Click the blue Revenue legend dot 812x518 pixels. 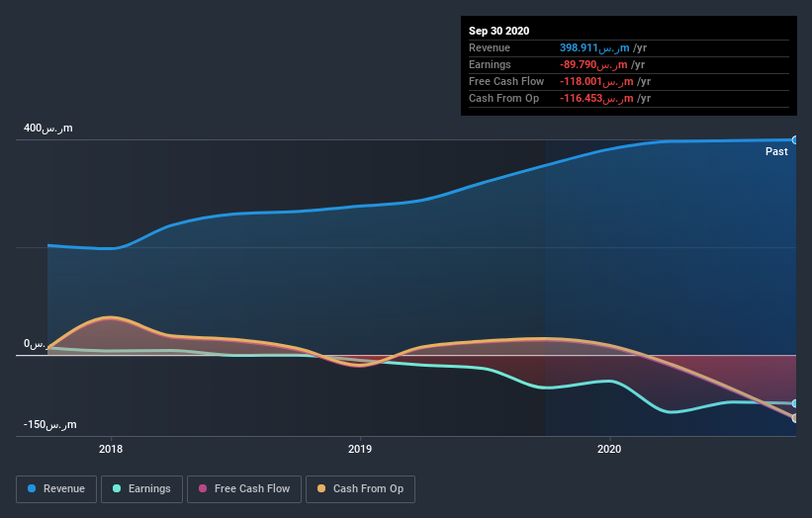(32, 488)
